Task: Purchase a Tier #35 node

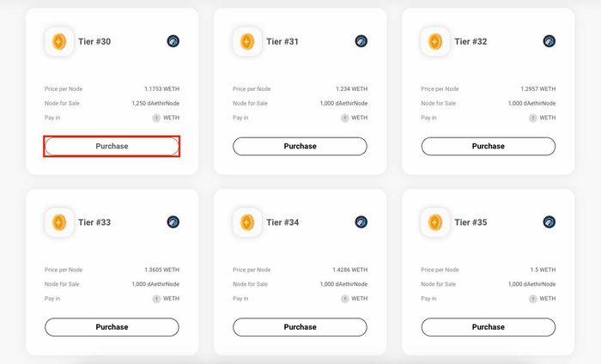Action: pyautogui.click(x=489, y=327)
